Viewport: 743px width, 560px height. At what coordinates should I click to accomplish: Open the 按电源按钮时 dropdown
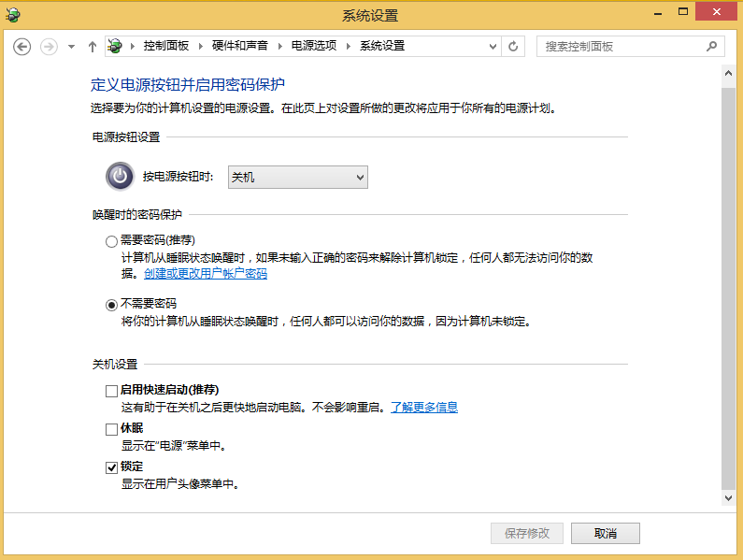click(297, 178)
